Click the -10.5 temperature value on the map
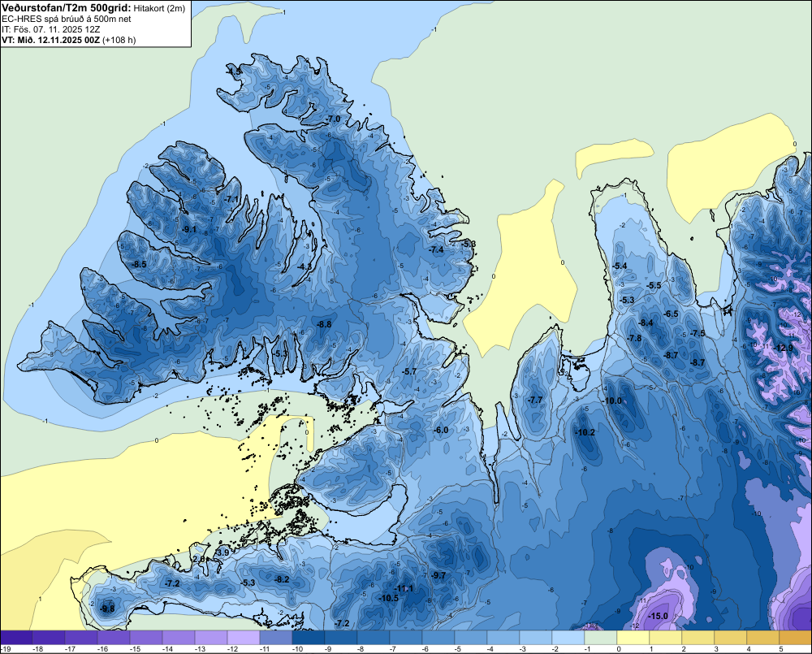812x654 pixels. pos(390,598)
